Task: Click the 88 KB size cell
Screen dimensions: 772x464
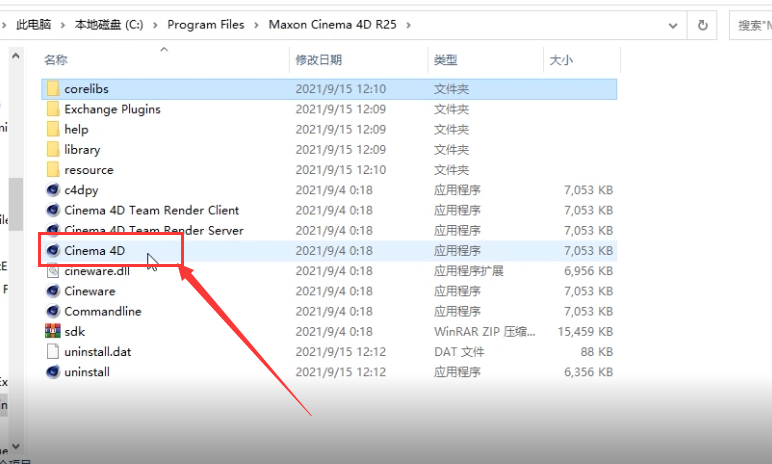Action: tap(597, 352)
